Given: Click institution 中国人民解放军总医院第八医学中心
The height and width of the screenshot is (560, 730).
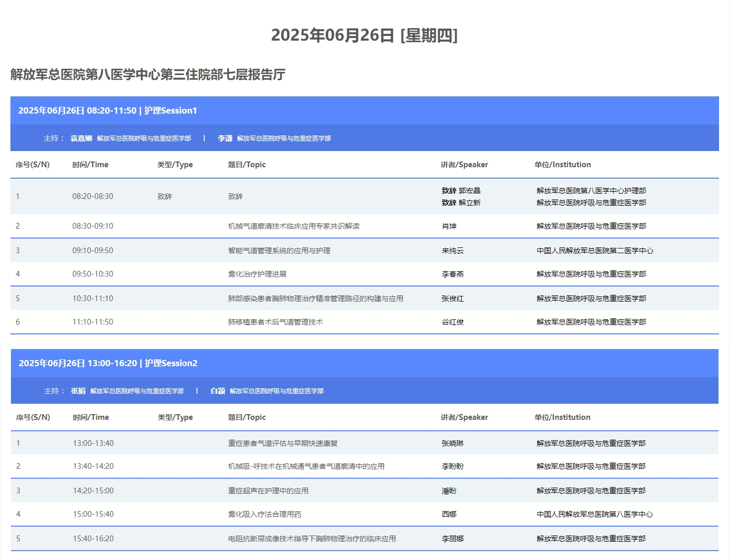Looking at the screenshot, I should point(595,514).
